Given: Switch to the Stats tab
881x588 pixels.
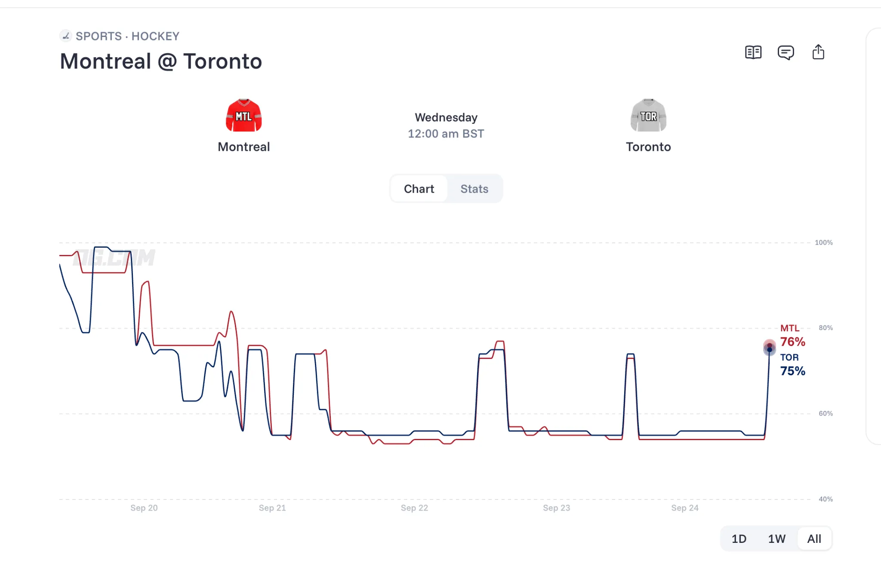Looking at the screenshot, I should point(474,189).
